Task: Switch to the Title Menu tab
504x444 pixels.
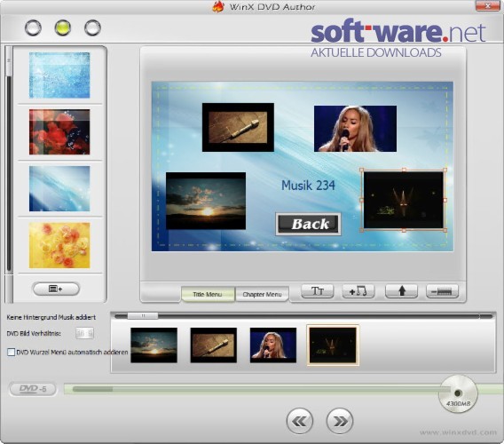Action: pyautogui.click(x=208, y=294)
